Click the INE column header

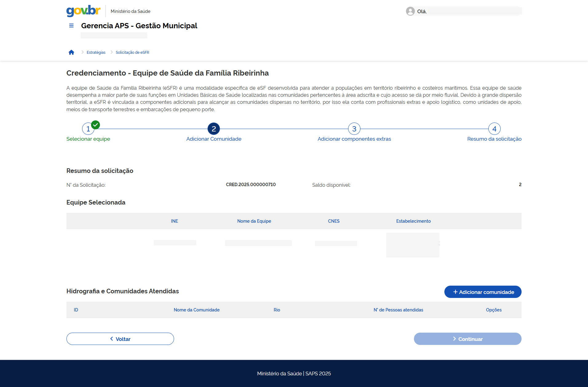(x=174, y=221)
